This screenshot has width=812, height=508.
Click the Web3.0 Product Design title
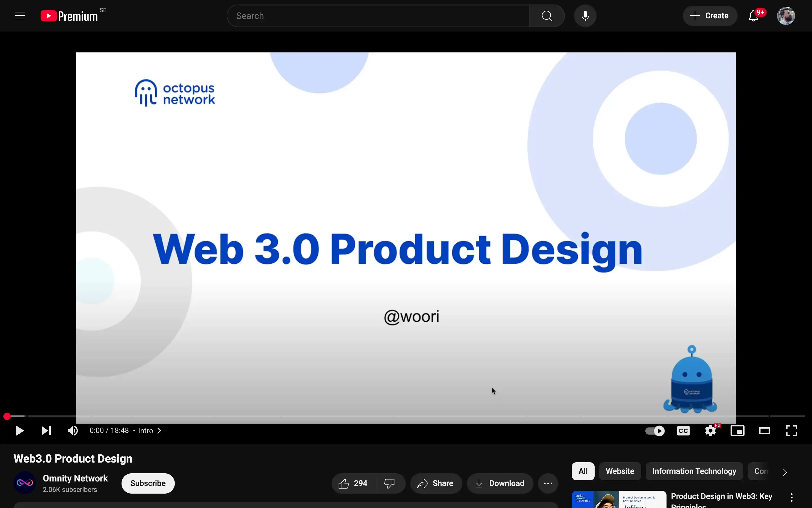pos(73,459)
